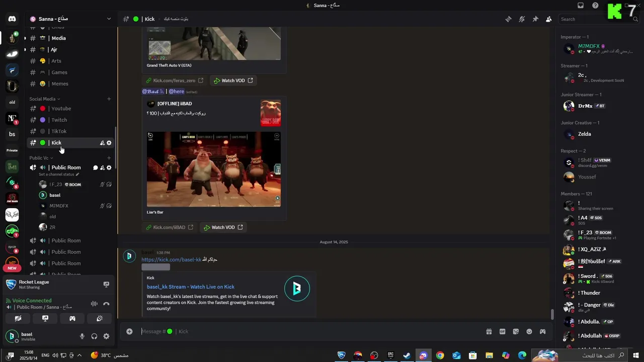The height and width of the screenshot is (362, 644).
Task: Add a channel to Public Vc category
Action: pyautogui.click(x=109, y=158)
